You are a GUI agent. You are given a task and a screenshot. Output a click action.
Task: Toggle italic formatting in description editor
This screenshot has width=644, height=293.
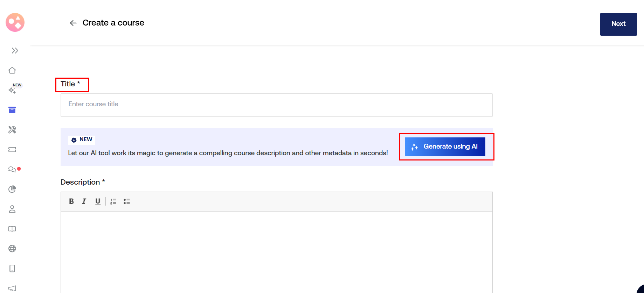(84, 201)
